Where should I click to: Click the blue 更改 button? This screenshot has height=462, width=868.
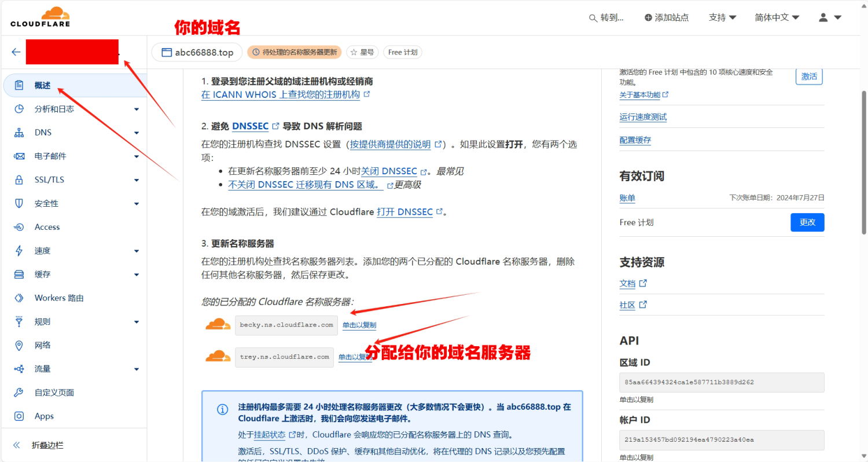(x=807, y=222)
